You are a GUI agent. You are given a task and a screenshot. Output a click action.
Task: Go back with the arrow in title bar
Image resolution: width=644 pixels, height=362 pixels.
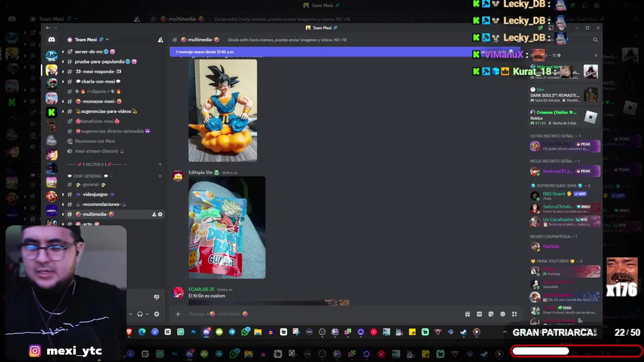point(47,28)
